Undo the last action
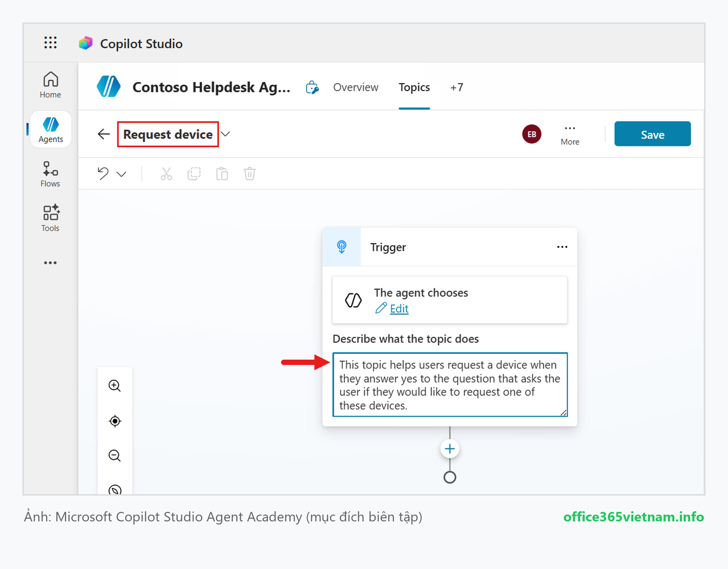 pyautogui.click(x=103, y=174)
